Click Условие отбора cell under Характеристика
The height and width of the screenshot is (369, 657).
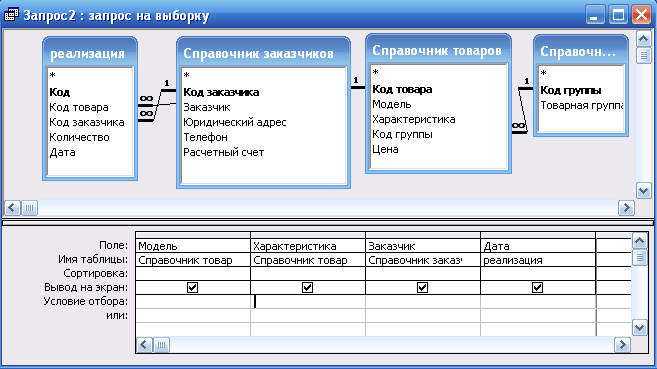pyautogui.click(x=308, y=302)
